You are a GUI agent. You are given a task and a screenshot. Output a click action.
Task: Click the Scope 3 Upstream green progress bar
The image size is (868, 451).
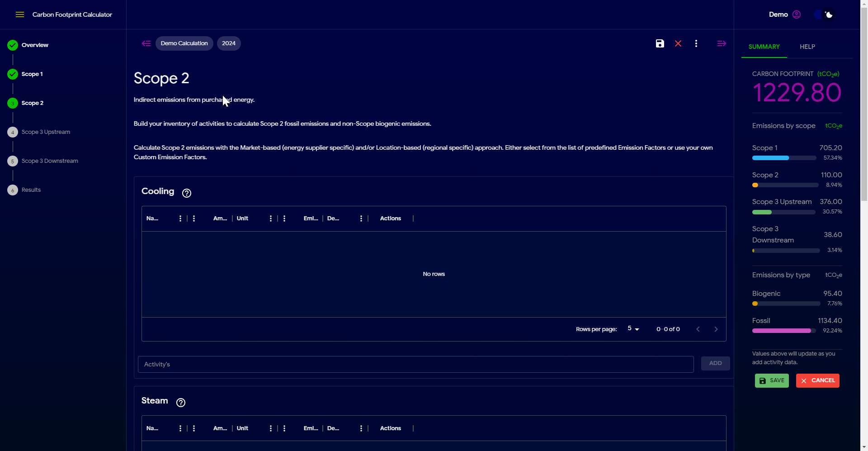click(x=784, y=212)
